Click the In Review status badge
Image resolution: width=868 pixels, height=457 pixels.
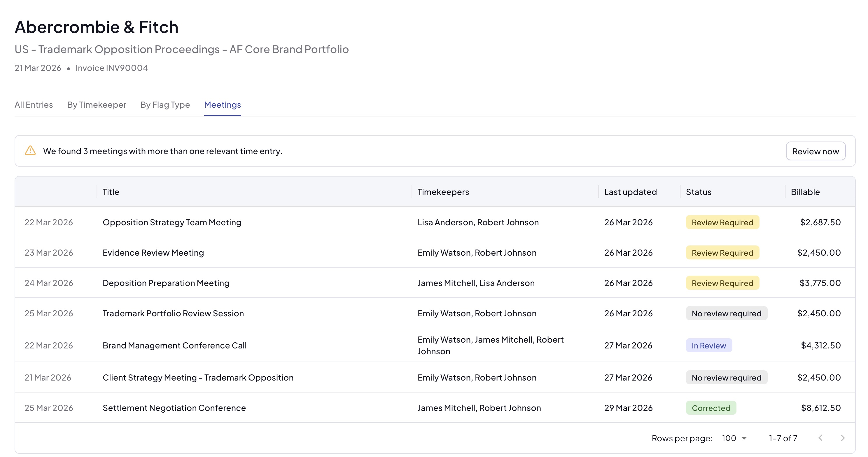tap(709, 346)
